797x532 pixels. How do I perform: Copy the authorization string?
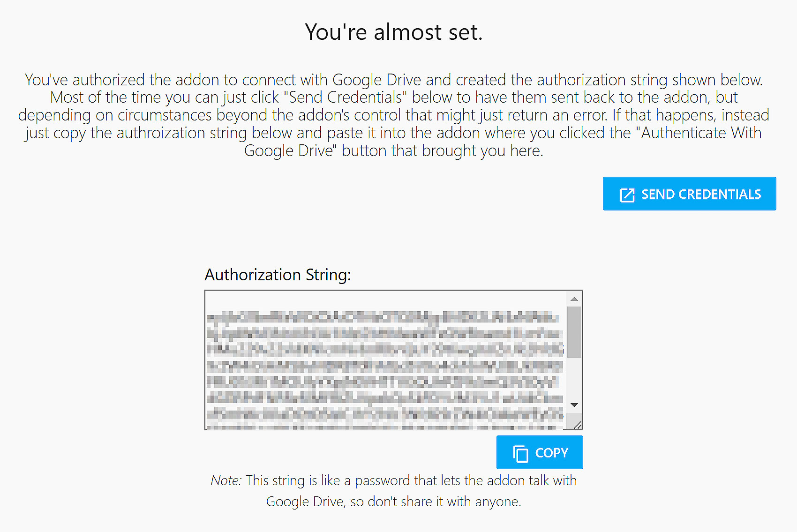pyautogui.click(x=540, y=452)
